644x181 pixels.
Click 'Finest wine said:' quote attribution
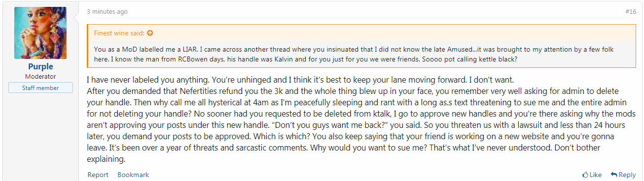[119, 33]
